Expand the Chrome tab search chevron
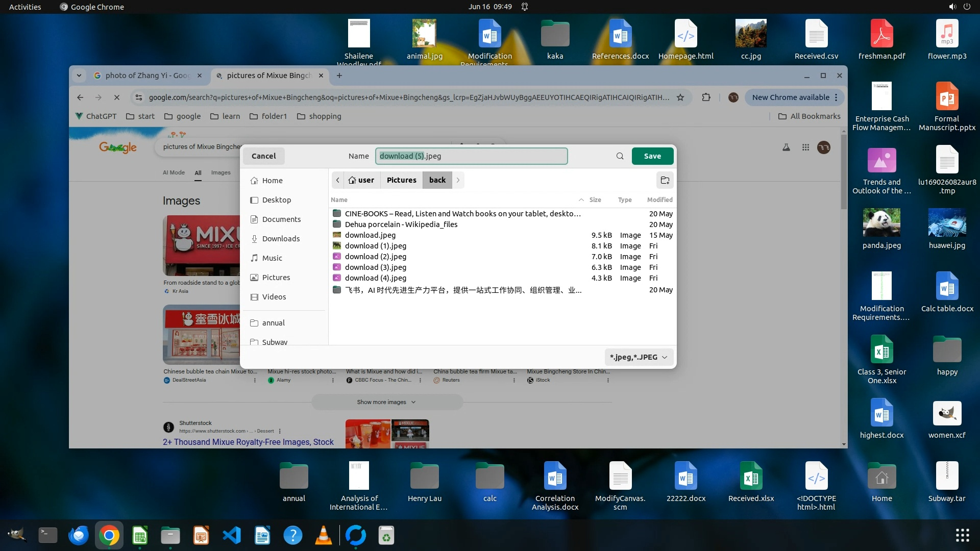Image resolution: width=980 pixels, height=551 pixels. pyautogui.click(x=79, y=76)
